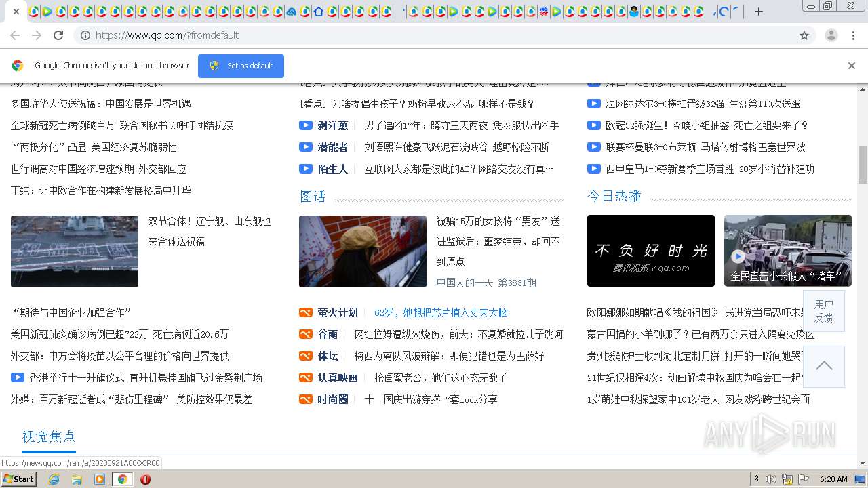Open the 时尚圈 category link
This screenshot has height=488, width=868.
[333, 399]
